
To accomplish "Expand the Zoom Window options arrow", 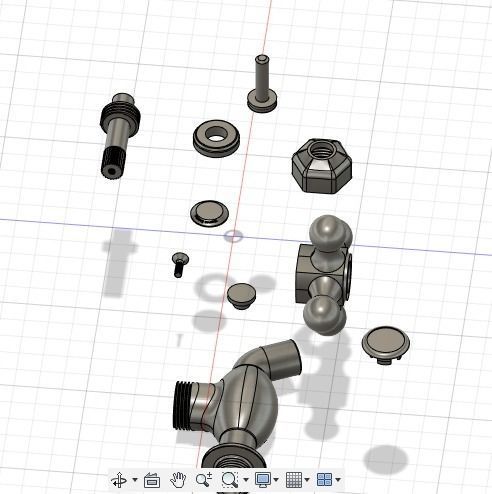I will coord(246,480).
